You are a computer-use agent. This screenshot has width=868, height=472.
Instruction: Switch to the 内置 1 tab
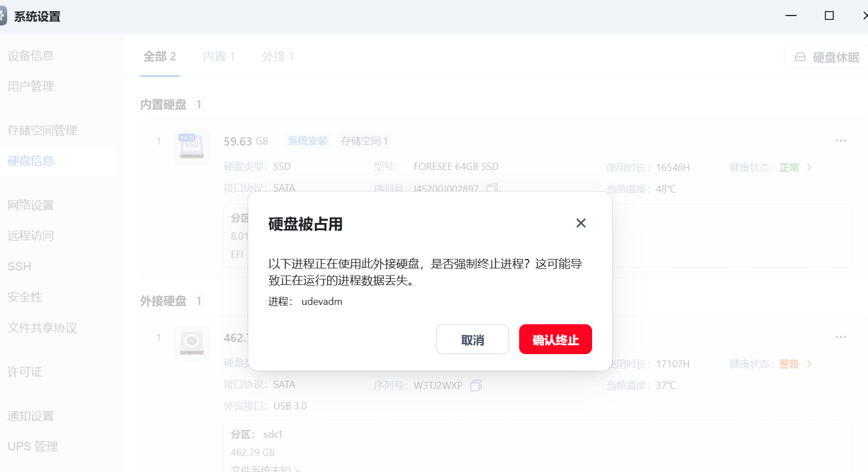coord(219,56)
